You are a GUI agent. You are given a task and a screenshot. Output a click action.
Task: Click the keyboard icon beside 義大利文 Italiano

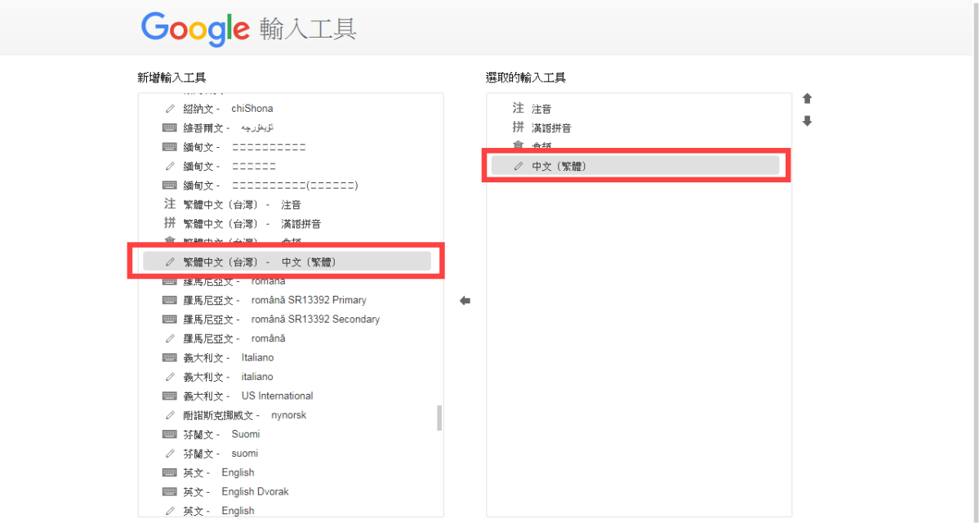[x=170, y=357]
